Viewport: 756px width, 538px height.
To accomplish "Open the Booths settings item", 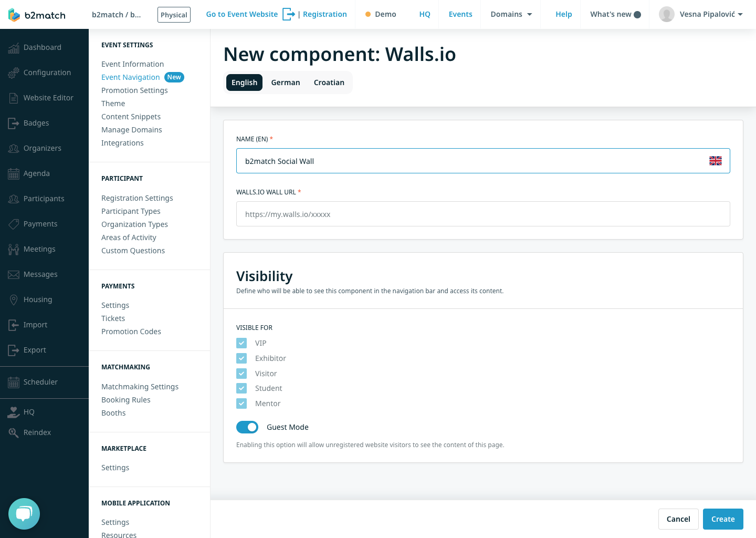I will tap(113, 413).
